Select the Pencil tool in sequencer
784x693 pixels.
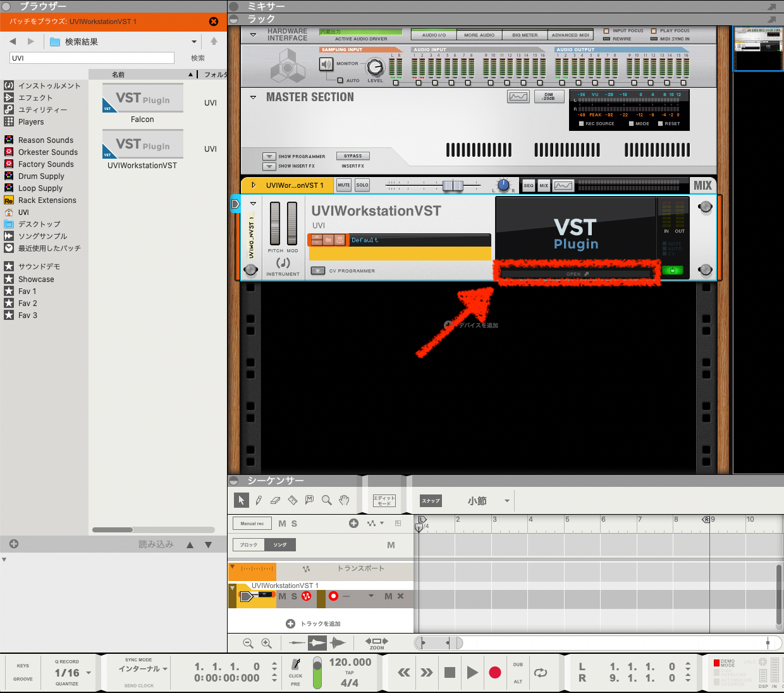click(259, 500)
